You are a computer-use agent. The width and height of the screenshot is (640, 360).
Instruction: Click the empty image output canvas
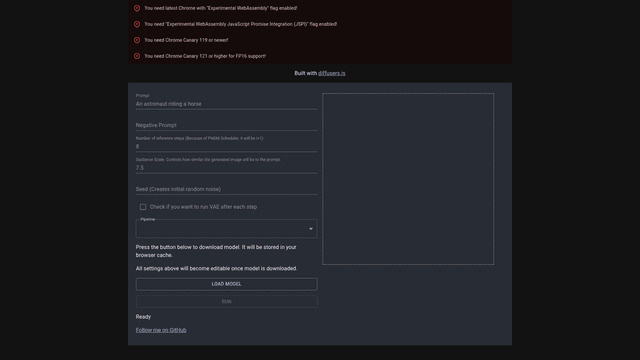[408, 179]
